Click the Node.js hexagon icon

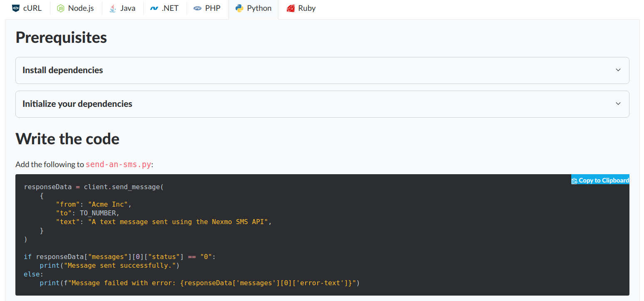61,8
